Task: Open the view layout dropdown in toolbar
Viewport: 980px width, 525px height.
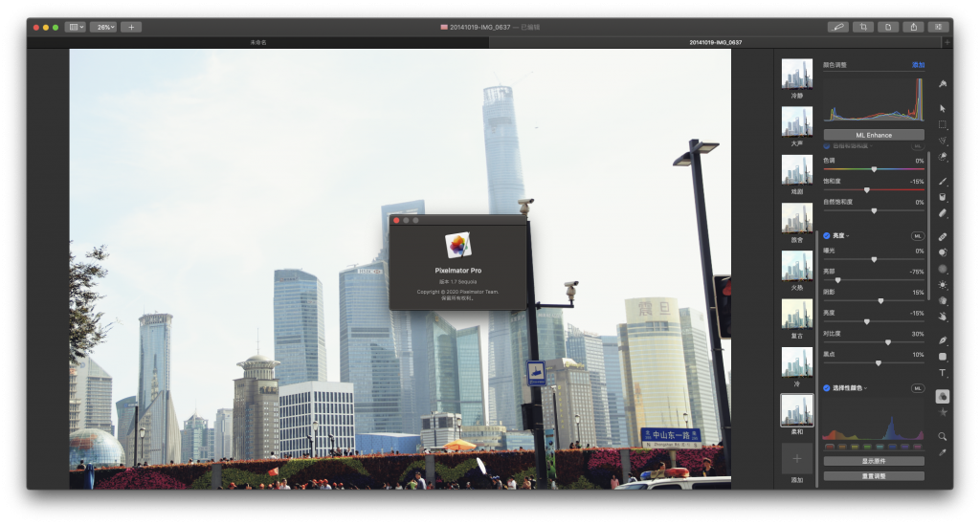Action: coord(75,27)
